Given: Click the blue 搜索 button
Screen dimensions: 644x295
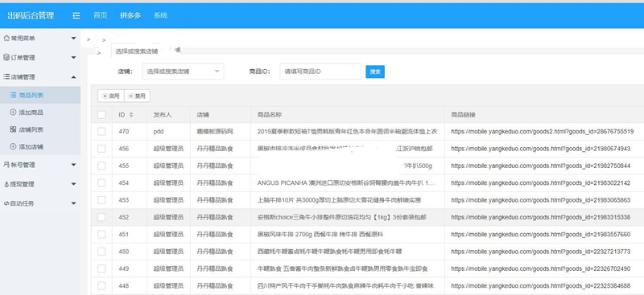Looking at the screenshot, I should click(x=375, y=72).
